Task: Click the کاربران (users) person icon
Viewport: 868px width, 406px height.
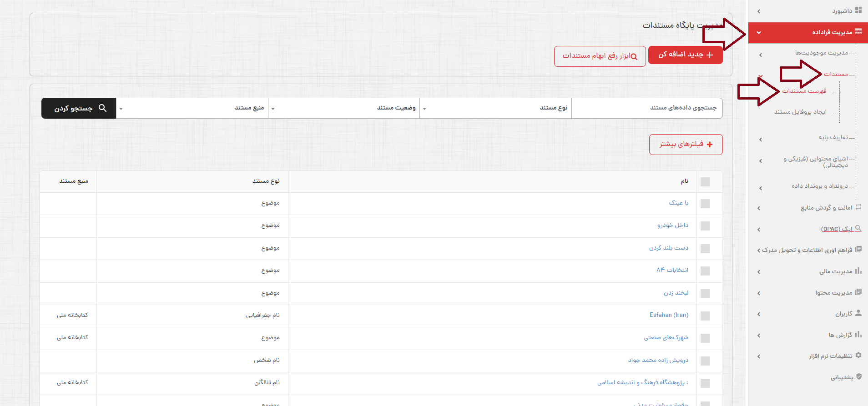Action: coord(858,313)
